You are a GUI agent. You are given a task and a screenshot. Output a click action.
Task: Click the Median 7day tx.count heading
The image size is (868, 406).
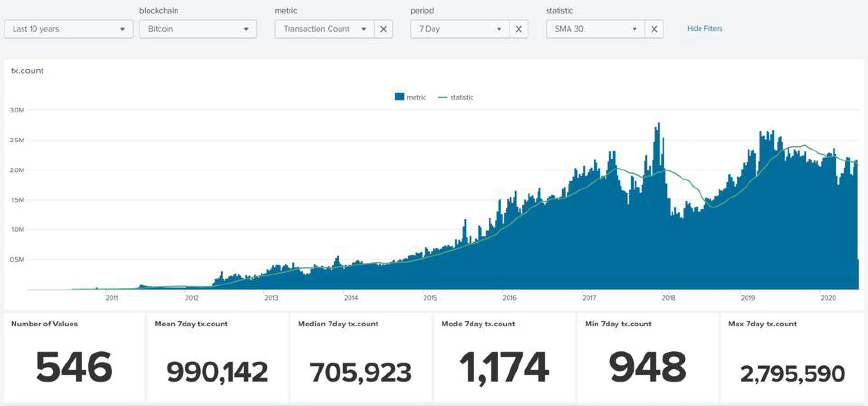338,324
